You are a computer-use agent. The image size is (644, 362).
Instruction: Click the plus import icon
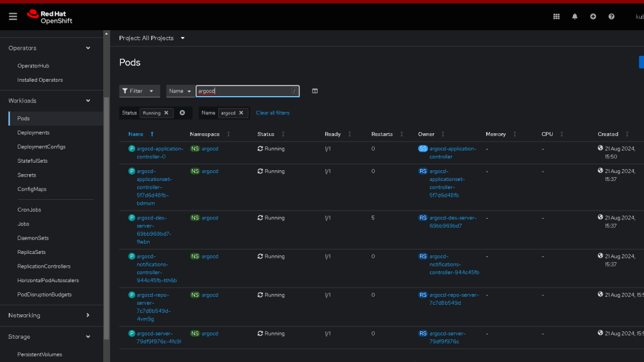click(x=593, y=16)
